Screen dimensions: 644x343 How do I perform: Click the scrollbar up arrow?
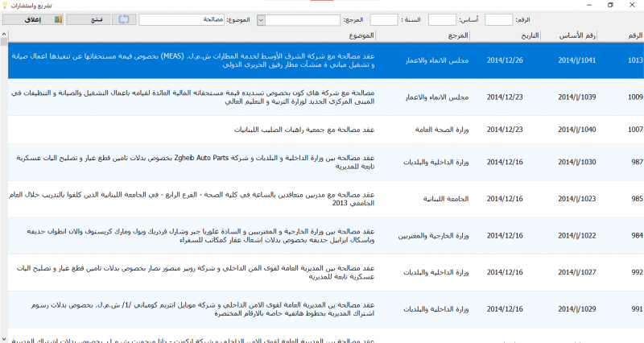coord(4,35)
